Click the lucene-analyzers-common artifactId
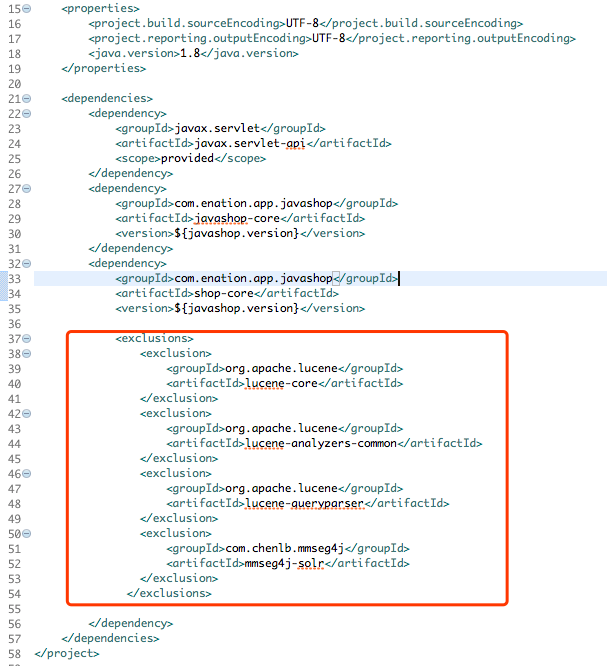This screenshot has width=607, height=666. point(321,443)
